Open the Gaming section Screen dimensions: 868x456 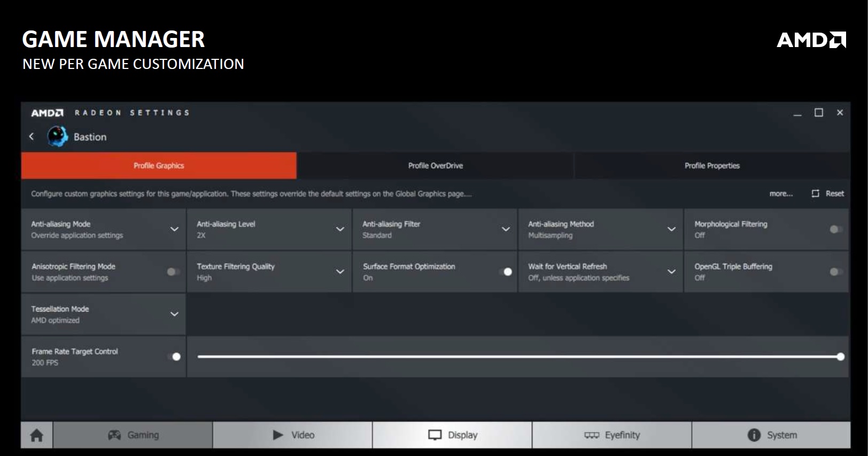(x=133, y=435)
